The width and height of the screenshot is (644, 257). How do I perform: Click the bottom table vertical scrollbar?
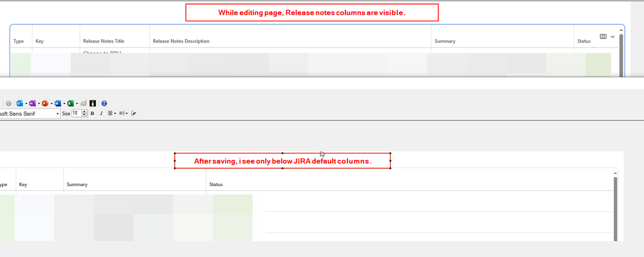click(x=615, y=209)
